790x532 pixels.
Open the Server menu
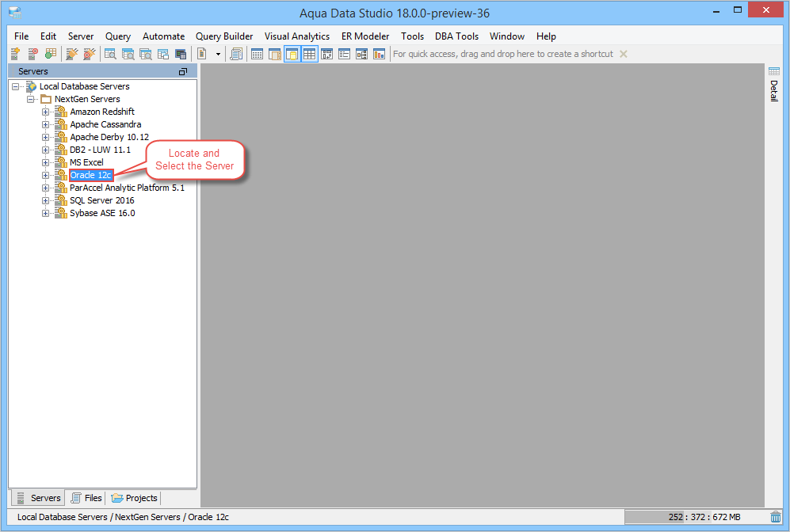(x=81, y=36)
